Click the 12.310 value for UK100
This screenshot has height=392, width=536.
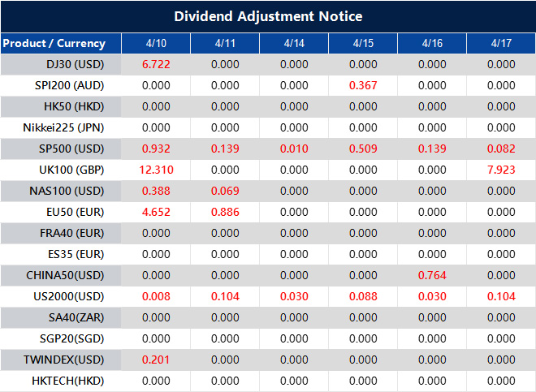pos(156,170)
